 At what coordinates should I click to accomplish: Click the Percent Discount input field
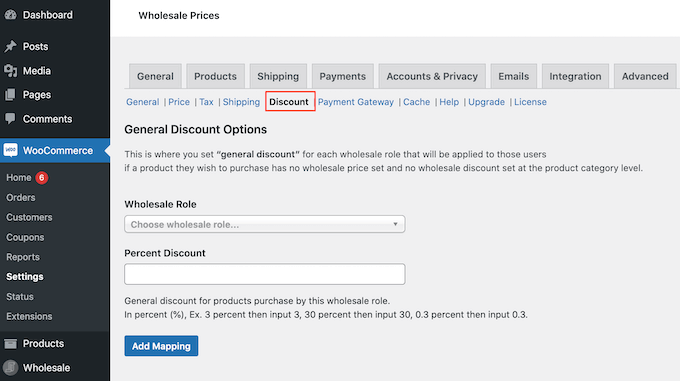point(265,274)
